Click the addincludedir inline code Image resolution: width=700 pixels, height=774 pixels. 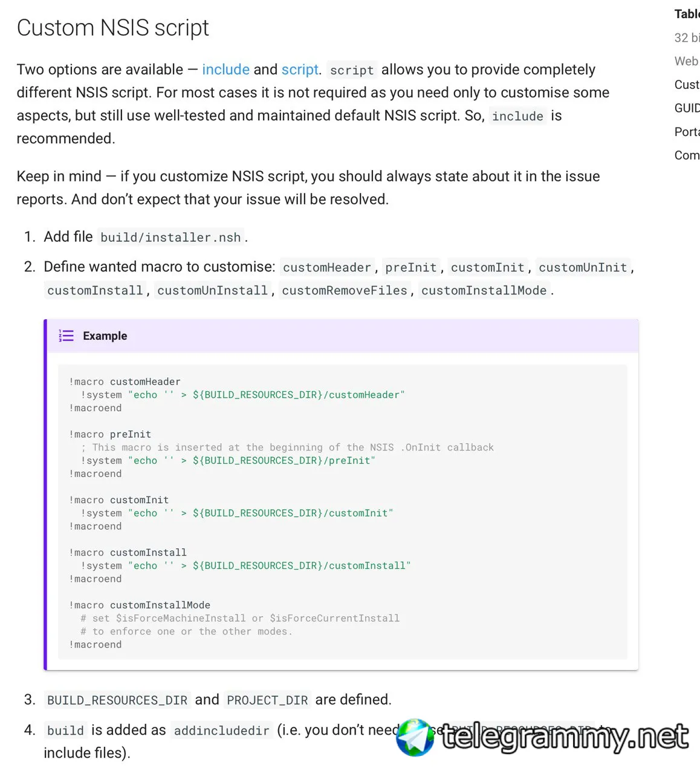221,731
